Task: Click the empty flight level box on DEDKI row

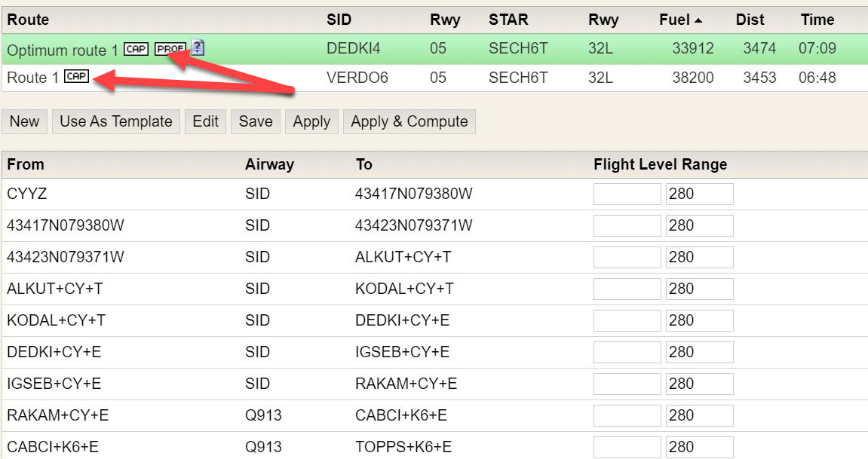Action: click(x=627, y=352)
